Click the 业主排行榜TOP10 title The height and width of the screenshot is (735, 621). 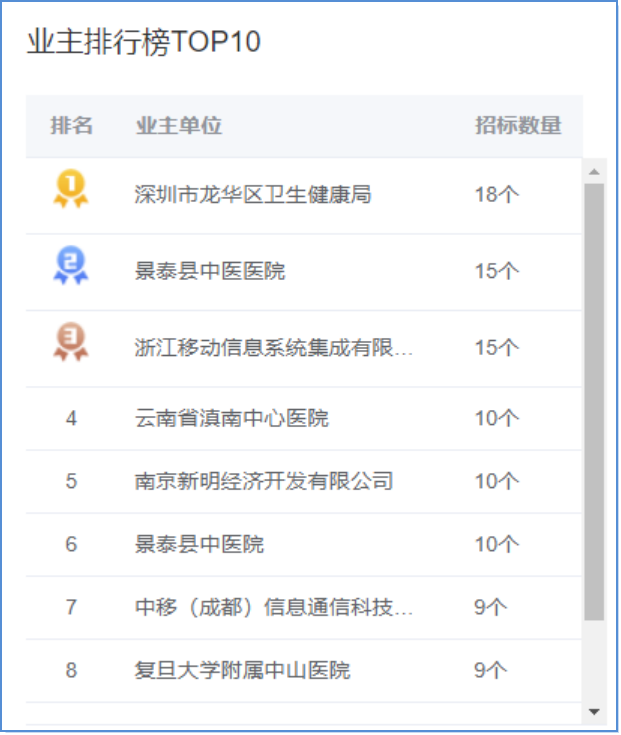(144, 42)
